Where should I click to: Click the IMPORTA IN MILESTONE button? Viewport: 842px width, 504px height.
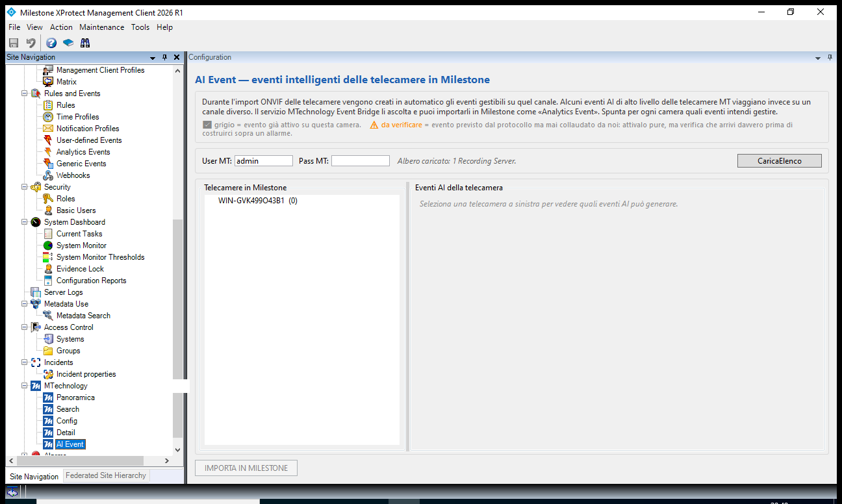point(246,468)
